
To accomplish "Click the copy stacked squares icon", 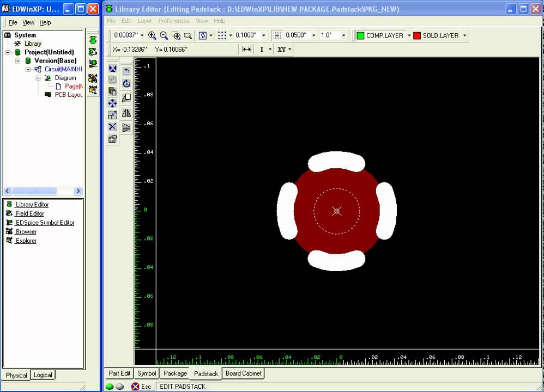I will pyautogui.click(x=112, y=91).
